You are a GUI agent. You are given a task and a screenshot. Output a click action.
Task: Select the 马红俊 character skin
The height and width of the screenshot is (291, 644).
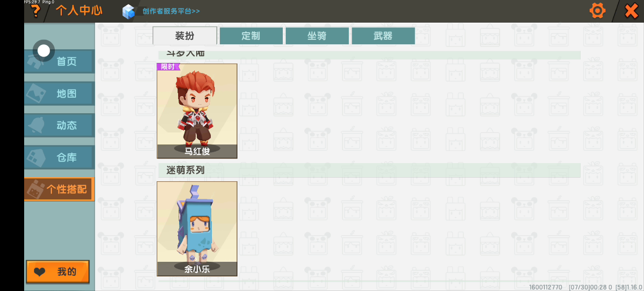click(197, 111)
